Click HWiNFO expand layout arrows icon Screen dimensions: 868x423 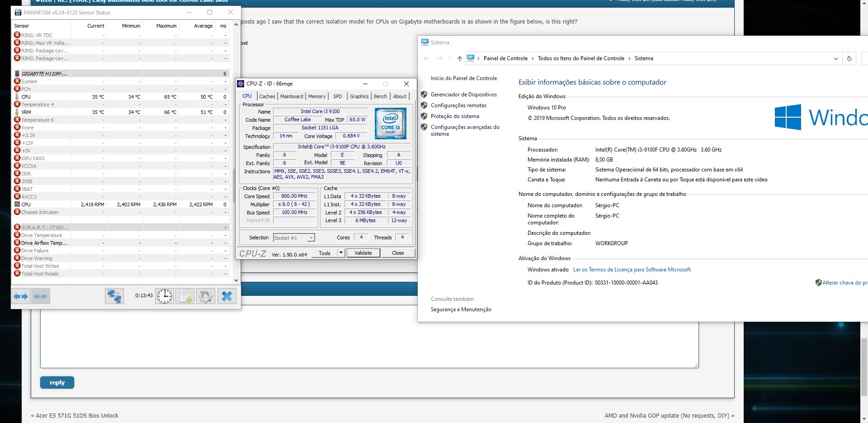(x=21, y=296)
